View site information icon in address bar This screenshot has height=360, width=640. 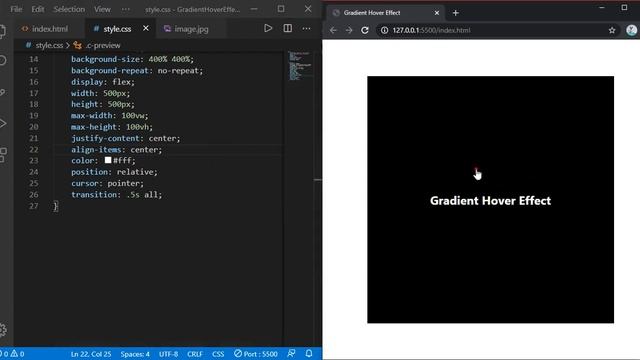(384, 30)
